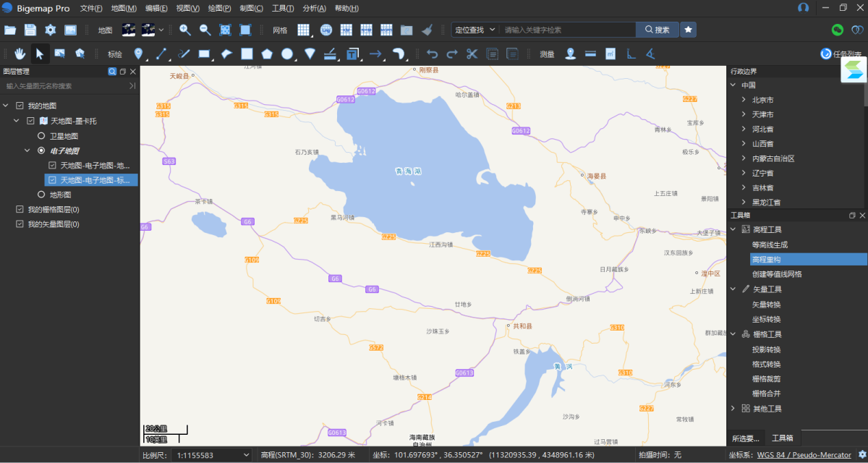Click the 搜索 button
The width and height of the screenshot is (868, 463).
point(657,30)
